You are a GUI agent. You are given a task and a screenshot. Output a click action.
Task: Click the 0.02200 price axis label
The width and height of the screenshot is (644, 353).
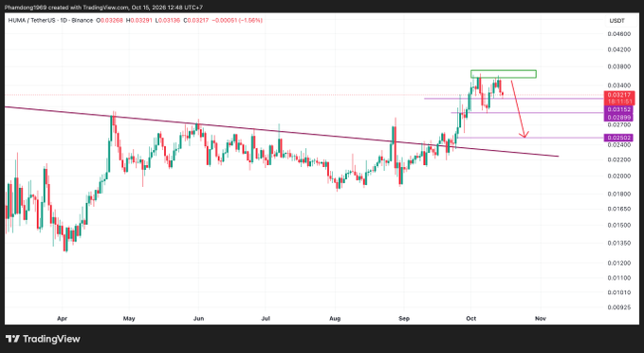619,159
